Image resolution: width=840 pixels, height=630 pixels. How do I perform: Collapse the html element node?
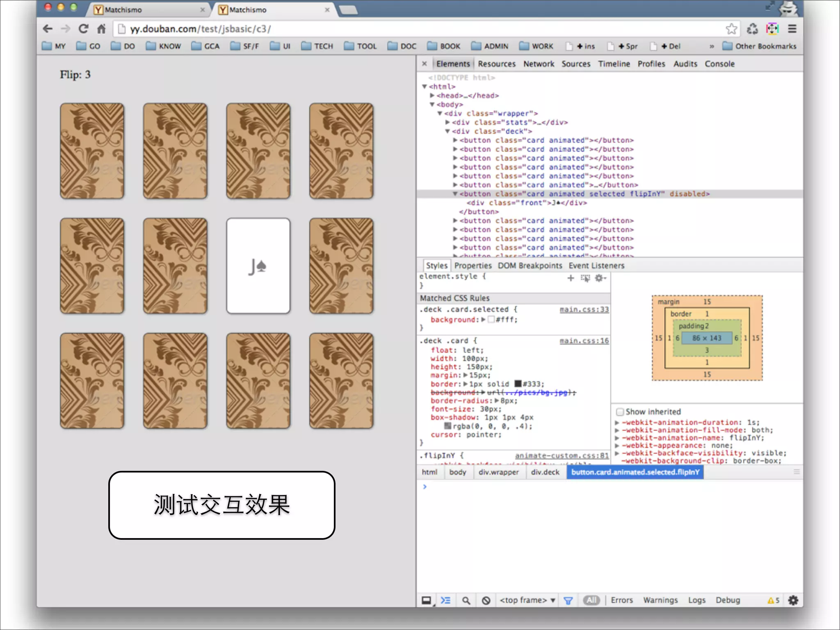pyautogui.click(x=425, y=87)
